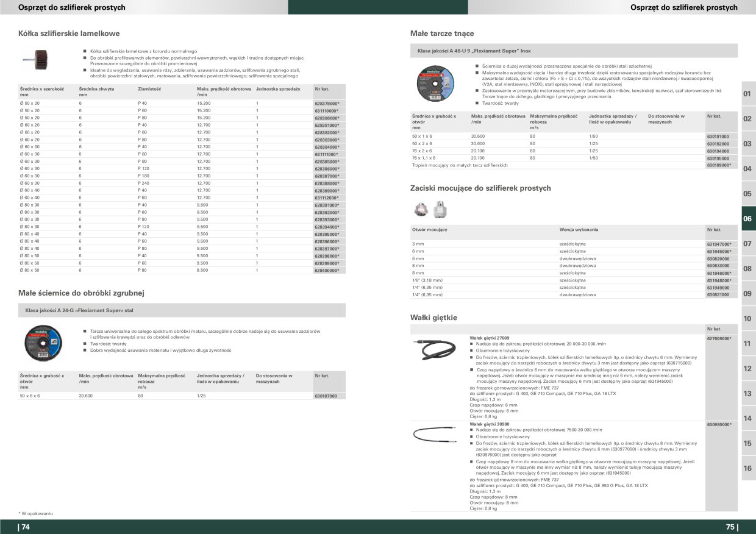Click catalog number 630195000
Image resolution: width=756 pixels, height=534 pixels.
coord(718,158)
